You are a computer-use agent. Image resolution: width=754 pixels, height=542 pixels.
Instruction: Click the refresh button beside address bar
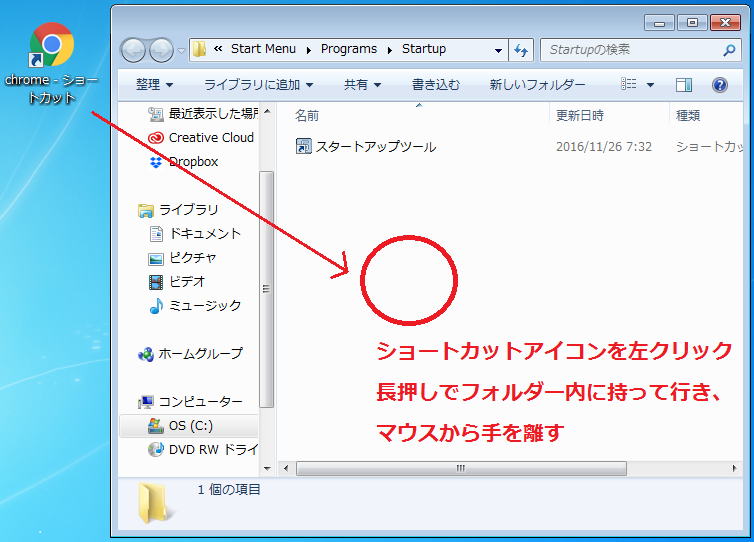pyautogui.click(x=521, y=50)
